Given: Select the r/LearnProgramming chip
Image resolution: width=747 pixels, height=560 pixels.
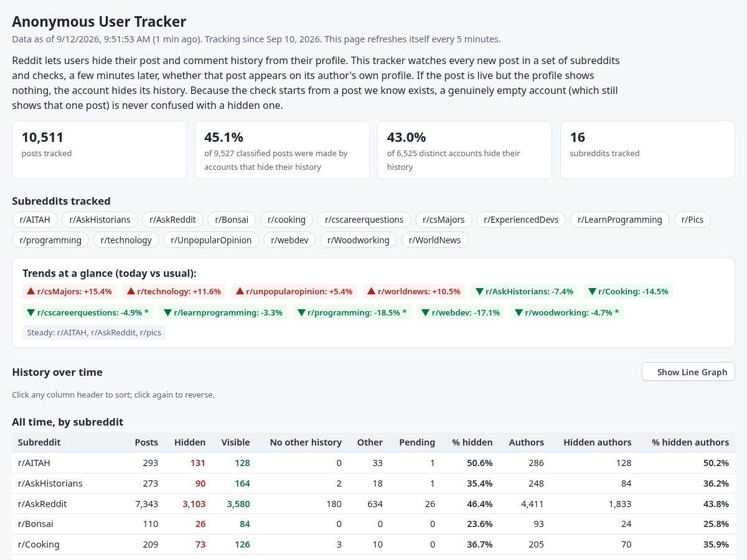Looking at the screenshot, I should 620,220.
